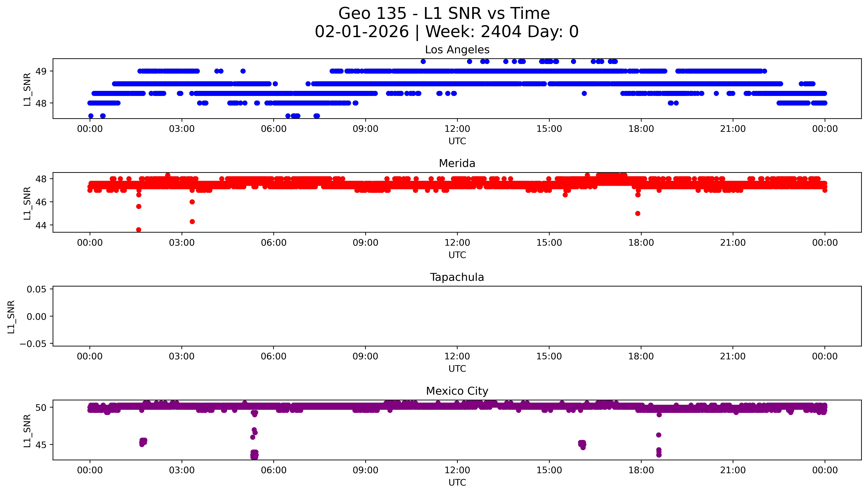868x494 pixels.
Task: Click the purple outlier cluster near 16:00 in Mexico City
Action: tap(582, 444)
